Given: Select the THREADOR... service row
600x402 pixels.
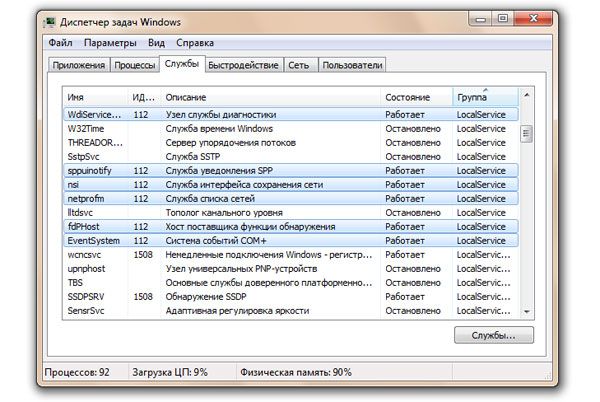Looking at the screenshot, I should point(291,143).
